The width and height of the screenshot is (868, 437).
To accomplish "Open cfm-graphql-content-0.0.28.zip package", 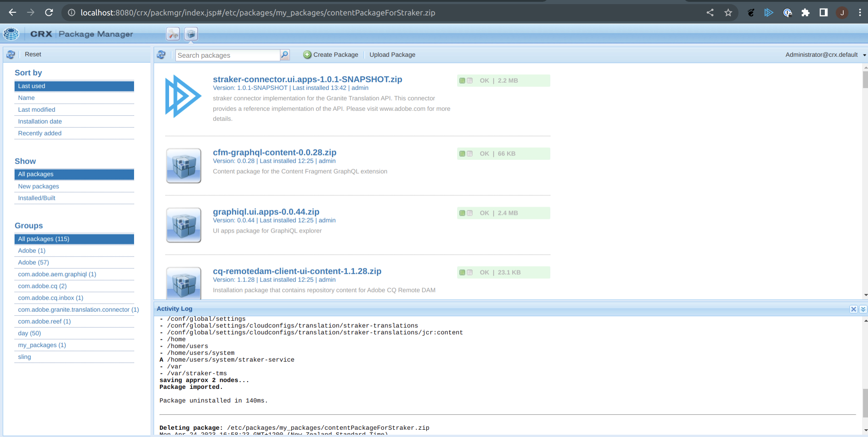I will pyautogui.click(x=274, y=153).
